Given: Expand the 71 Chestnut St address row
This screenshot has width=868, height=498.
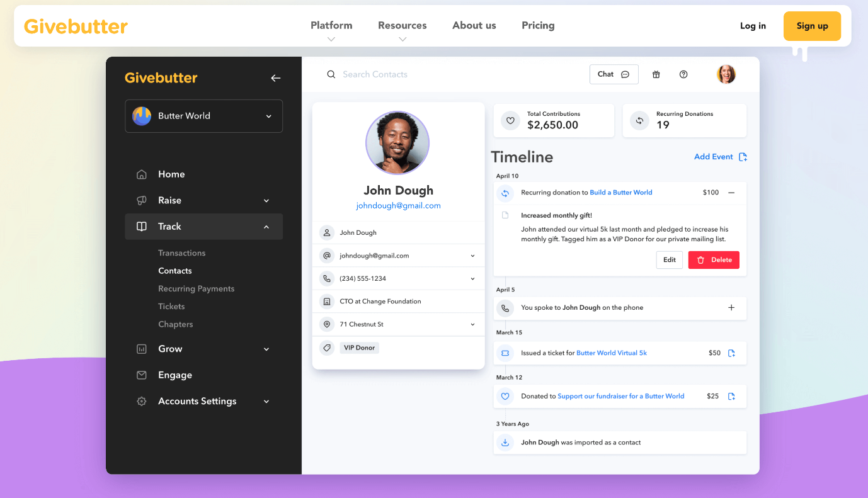Looking at the screenshot, I should pos(472,324).
